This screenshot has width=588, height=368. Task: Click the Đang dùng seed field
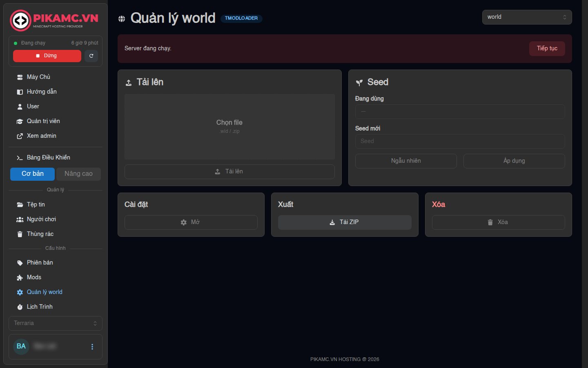(x=460, y=112)
